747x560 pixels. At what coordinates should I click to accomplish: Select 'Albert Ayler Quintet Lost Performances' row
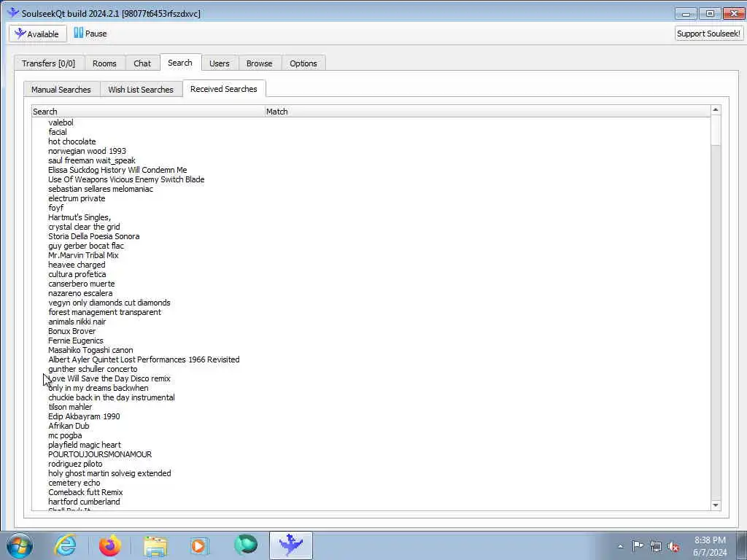(x=144, y=359)
